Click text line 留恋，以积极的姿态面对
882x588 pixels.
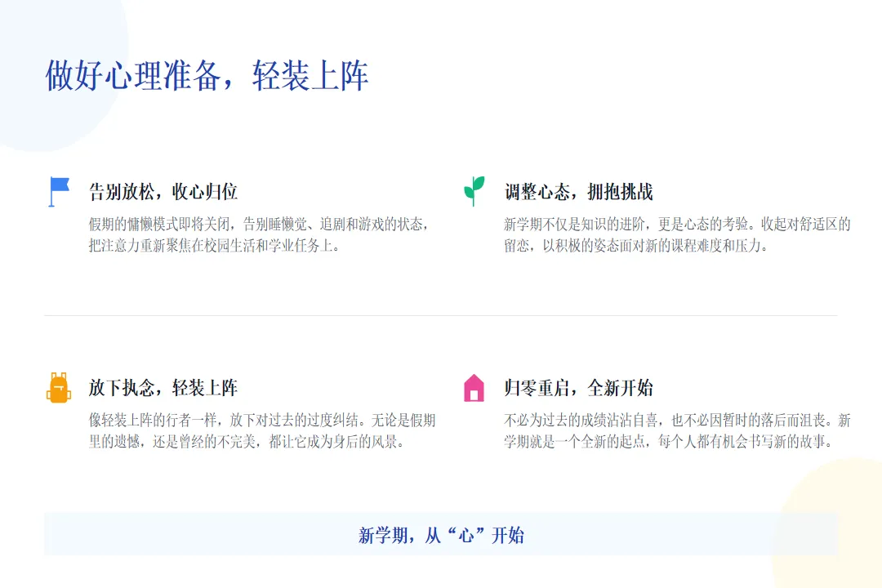636,246
